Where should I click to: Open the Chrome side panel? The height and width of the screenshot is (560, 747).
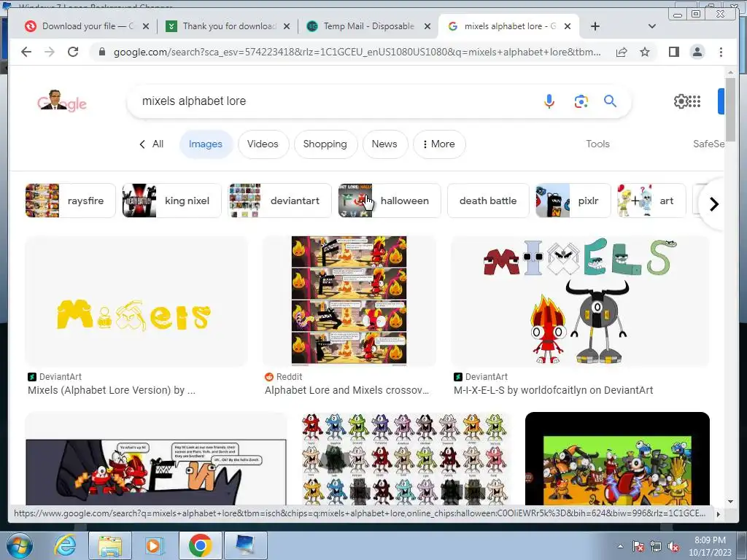tap(673, 52)
